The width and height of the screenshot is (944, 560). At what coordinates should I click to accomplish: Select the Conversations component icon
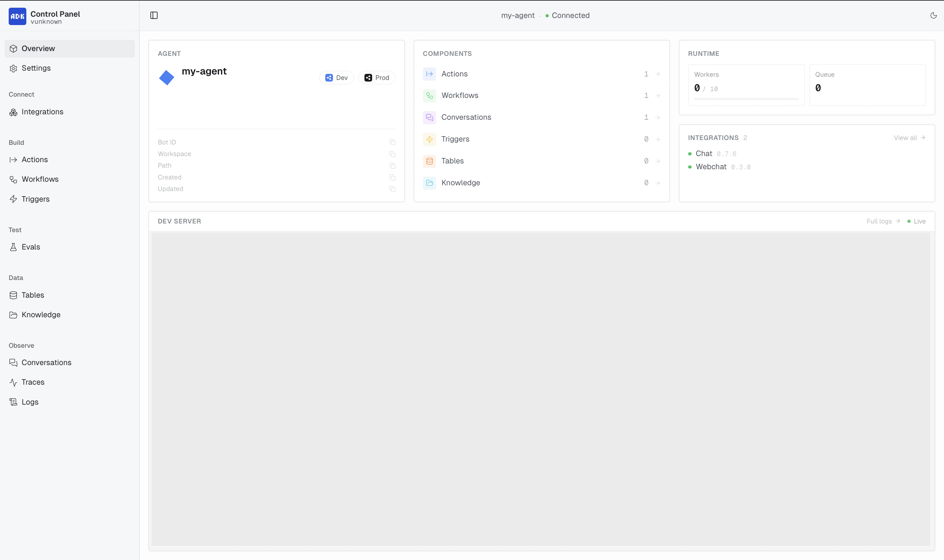[x=429, y=117]
